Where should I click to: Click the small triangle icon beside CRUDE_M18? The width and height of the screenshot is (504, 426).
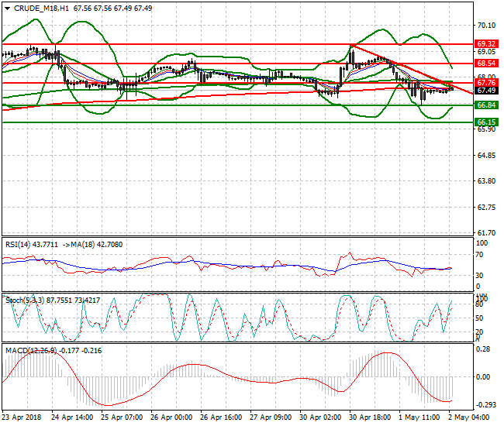pos(6,7)
